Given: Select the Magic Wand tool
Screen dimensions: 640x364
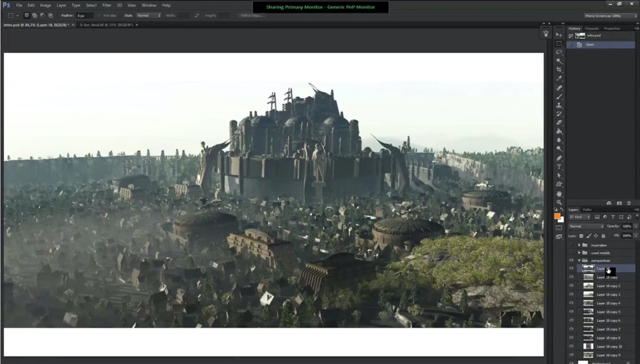Looking at the screenshot, I should point(559,61).
